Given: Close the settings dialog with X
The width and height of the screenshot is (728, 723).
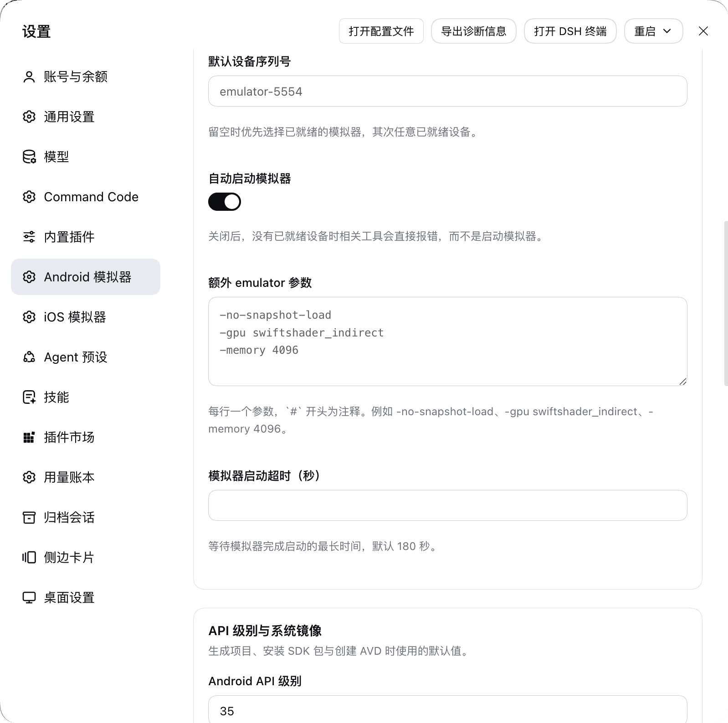Looking at the screenshot, I should click(703, 31).
